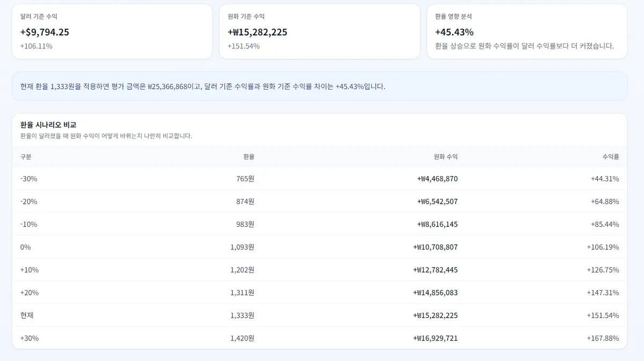Click the +147.31% return cell
Image resolution: width=644 pixels, height=361 pixels.
point(603,293)
